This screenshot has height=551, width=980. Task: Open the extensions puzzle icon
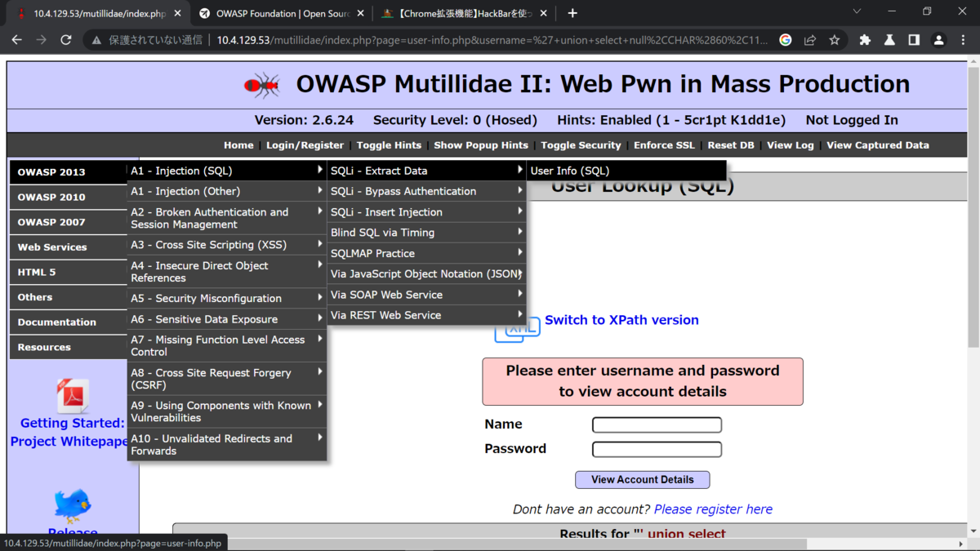click(x=865, y=40)
